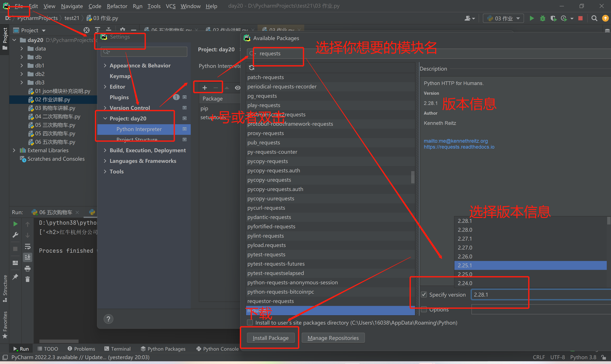611x364 pixels.
Task: Open the 03 作业 run configuration dropdown
Action: (x=503, y=18)
